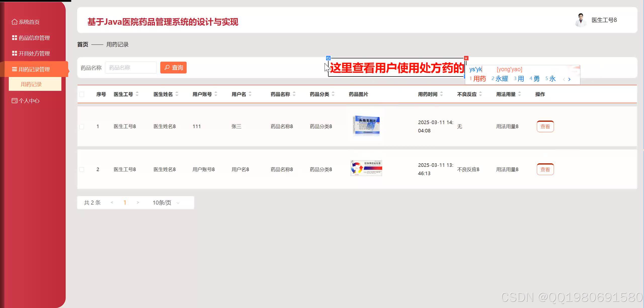Click the blue refresh icon above the annotation
This screenshot has height=308, width=644.
[328, 58]
